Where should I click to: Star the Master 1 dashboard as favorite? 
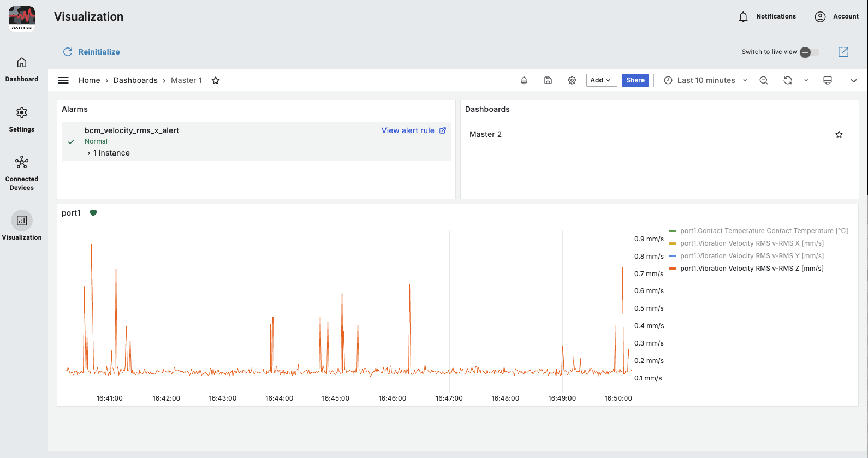point(216,80)
